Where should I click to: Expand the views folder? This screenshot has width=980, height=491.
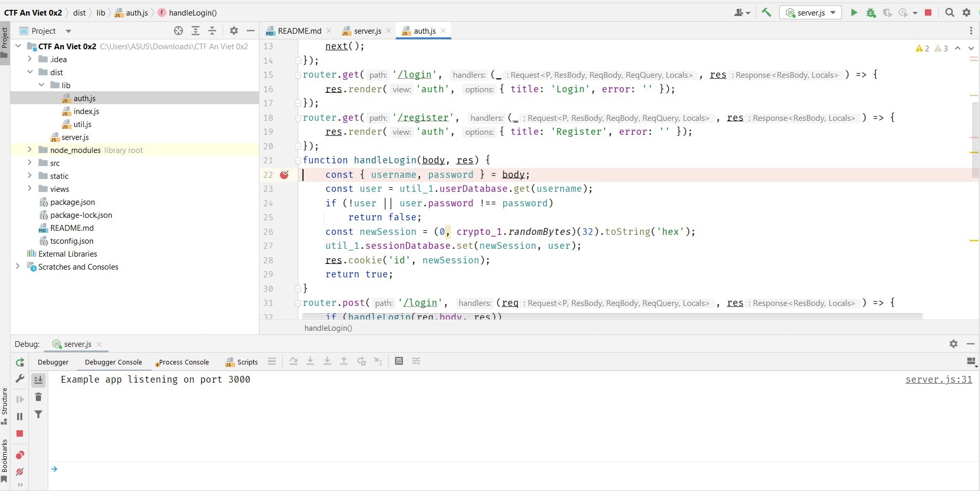click(x=30, y=189)
